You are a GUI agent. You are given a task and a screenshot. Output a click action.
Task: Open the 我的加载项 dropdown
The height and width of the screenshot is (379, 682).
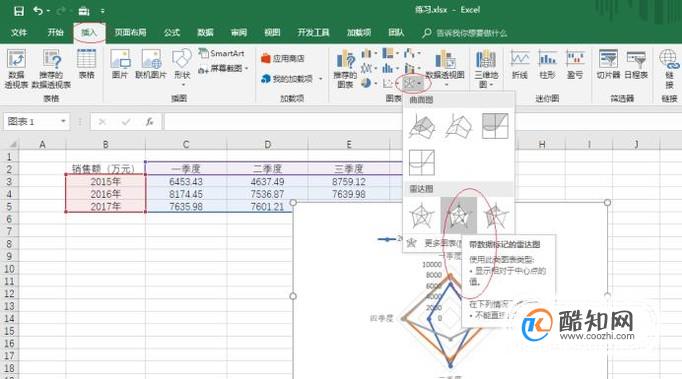(x=292, y=79)
